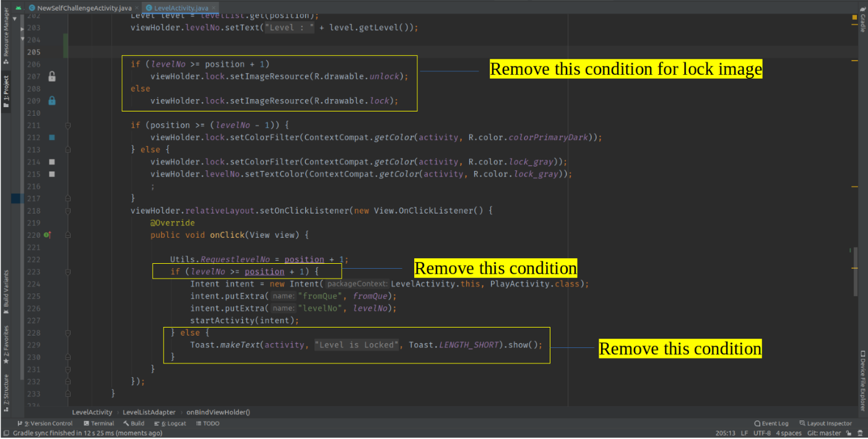Collapse the code fold at line 211

(x=67, y=125)
